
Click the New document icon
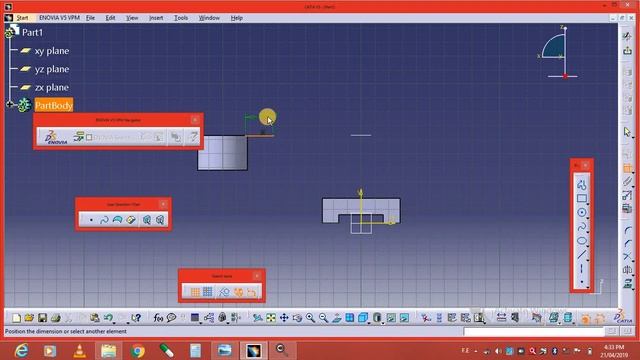pos(16,318)
